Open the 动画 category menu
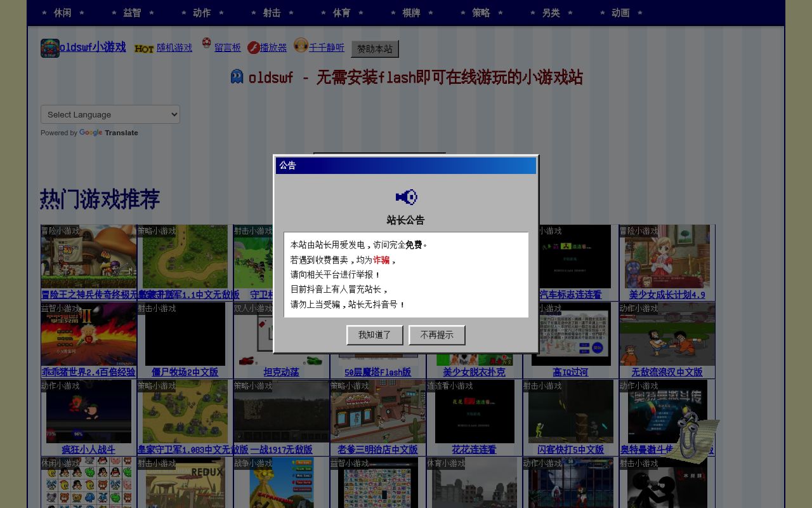The width and height of the screenshot is (812, 508). [x=620, y=13]
